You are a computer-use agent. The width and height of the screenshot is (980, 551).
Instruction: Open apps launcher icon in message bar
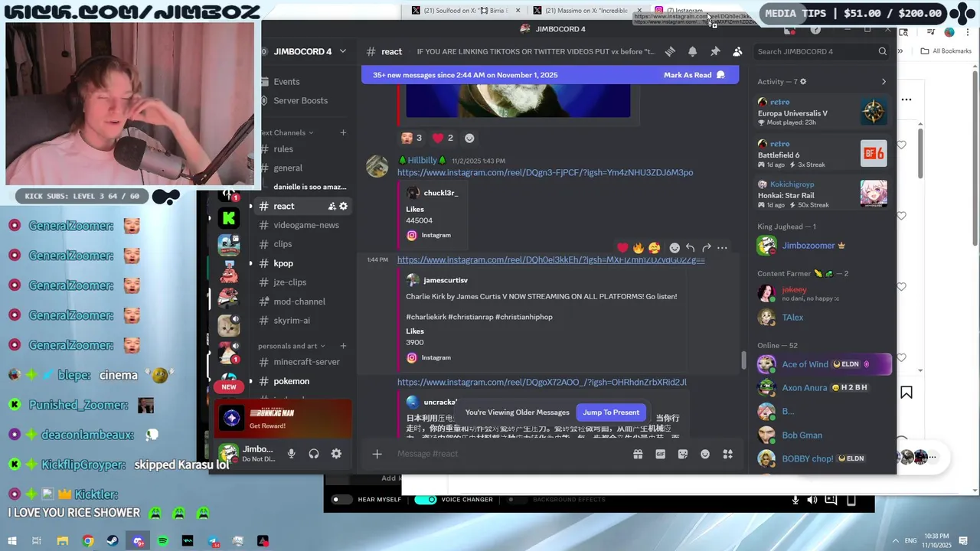pos(728,454)
